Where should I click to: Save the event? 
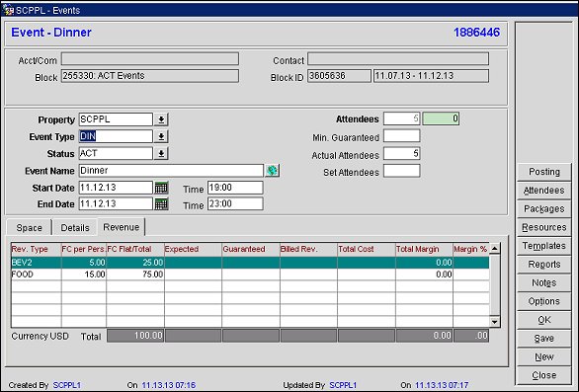(543, 338)
